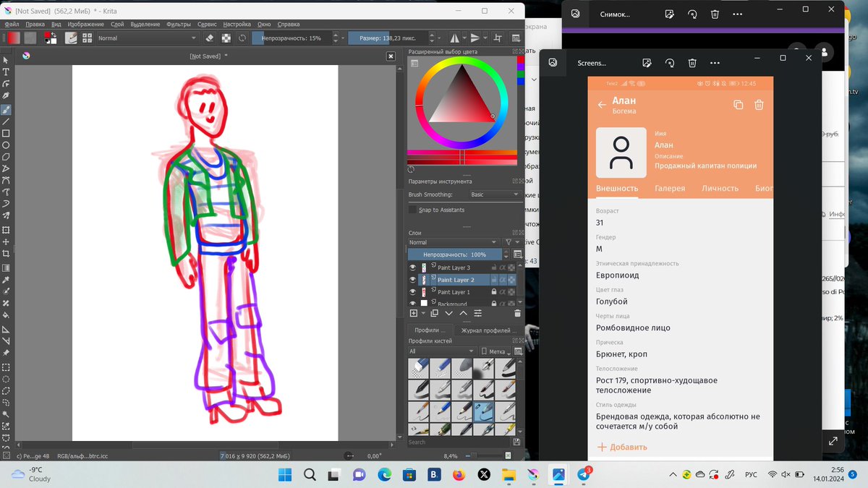Viewport: 868px width, 488px height.
Task: Switch to the Личность tab
Action: (x=720, y=188)
